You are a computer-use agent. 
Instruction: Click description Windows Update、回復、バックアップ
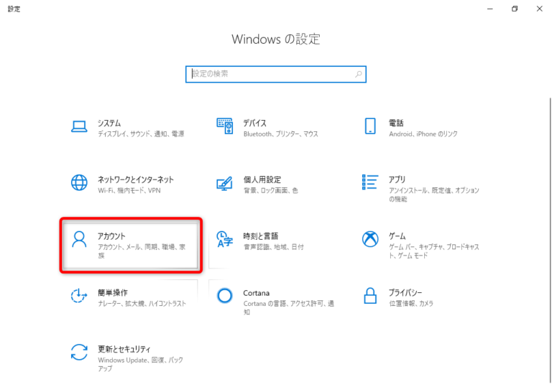(x=140, y=364)
